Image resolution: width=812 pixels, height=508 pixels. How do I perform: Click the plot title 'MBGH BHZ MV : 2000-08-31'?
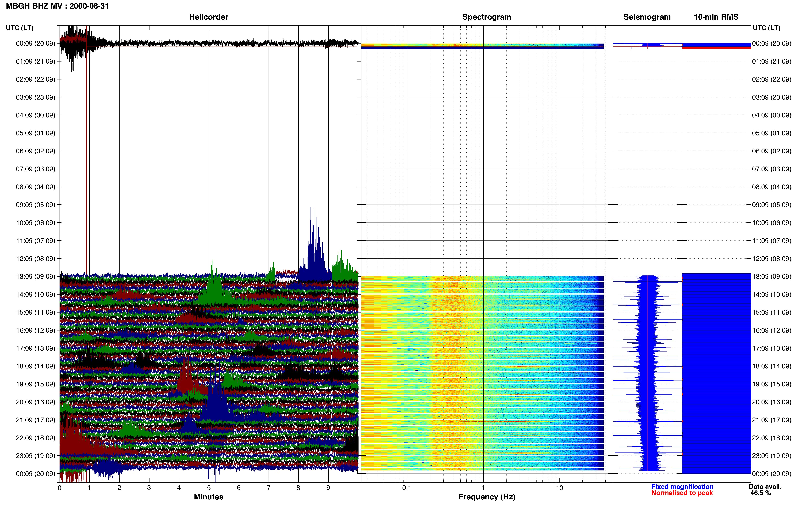point(57,6)
